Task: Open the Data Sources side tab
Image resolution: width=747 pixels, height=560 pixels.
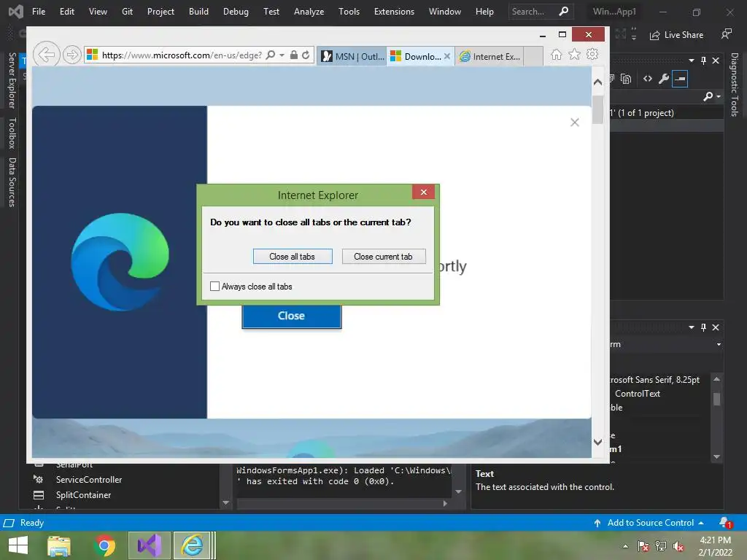Action: tap(12, 182)
